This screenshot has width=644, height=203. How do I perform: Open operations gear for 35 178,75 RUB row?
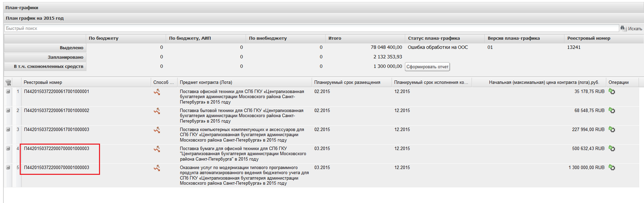612,91
